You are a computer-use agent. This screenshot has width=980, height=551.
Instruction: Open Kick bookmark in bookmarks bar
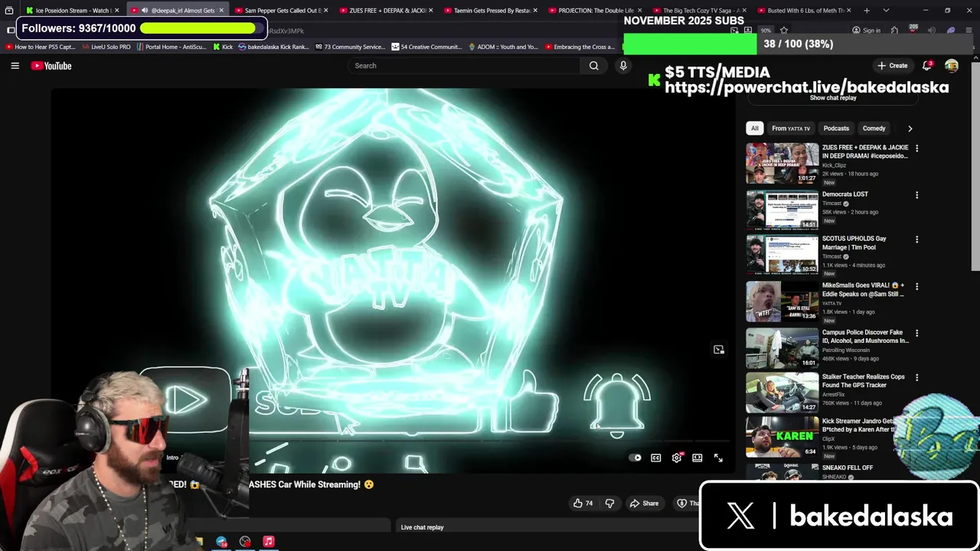click(x=223, y=47)
